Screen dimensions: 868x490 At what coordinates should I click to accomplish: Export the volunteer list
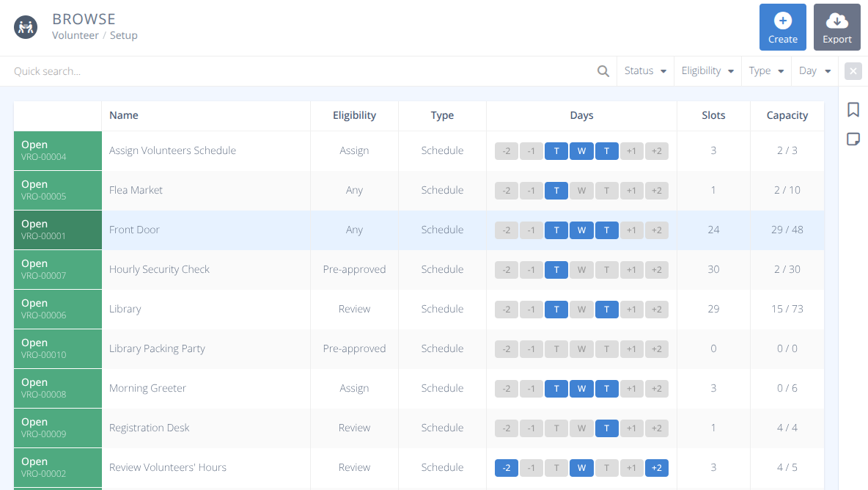point(836,27)
